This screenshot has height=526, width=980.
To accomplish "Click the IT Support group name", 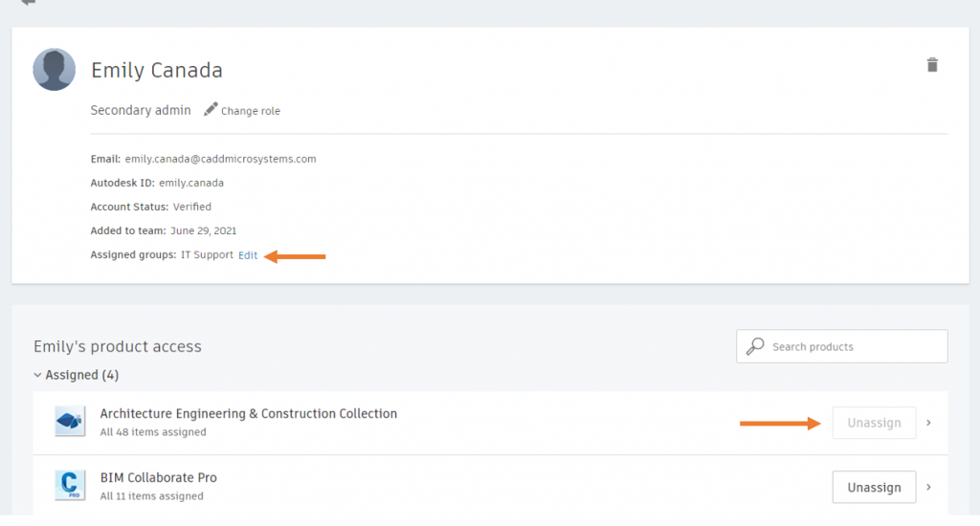I will coord(207,255).
